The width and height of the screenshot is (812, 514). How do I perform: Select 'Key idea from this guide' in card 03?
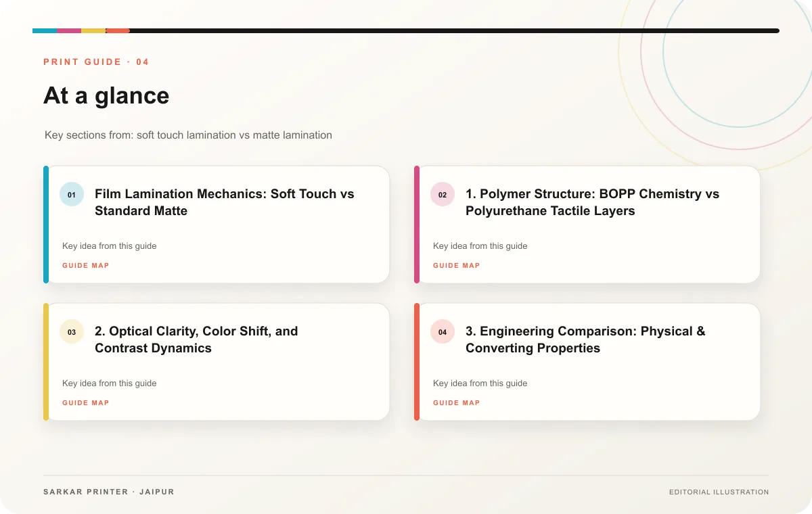coord(110,383)
